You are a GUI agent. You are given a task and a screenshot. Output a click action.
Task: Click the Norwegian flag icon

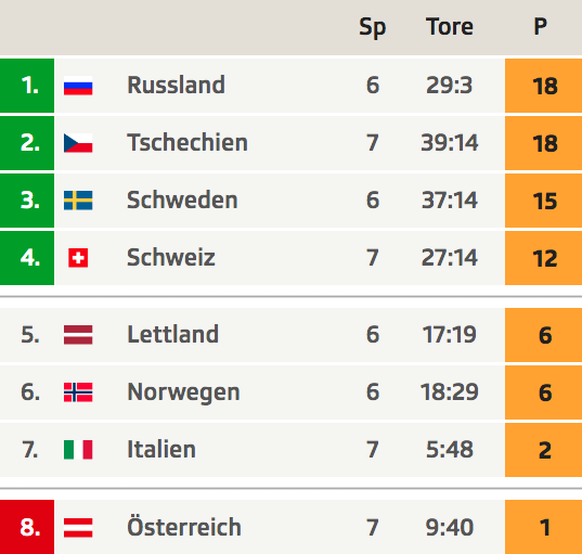(78, 392)
